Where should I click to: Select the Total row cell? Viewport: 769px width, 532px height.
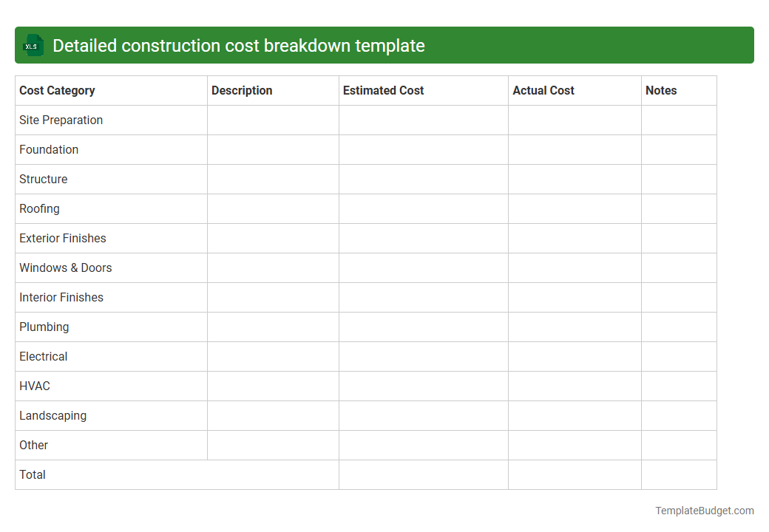click(33, 474)
